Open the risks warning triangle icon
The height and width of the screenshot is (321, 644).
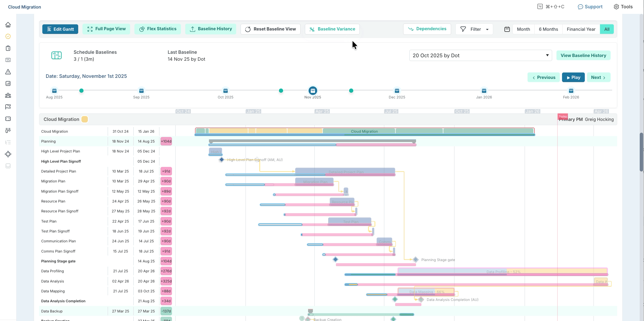(8, 72)
